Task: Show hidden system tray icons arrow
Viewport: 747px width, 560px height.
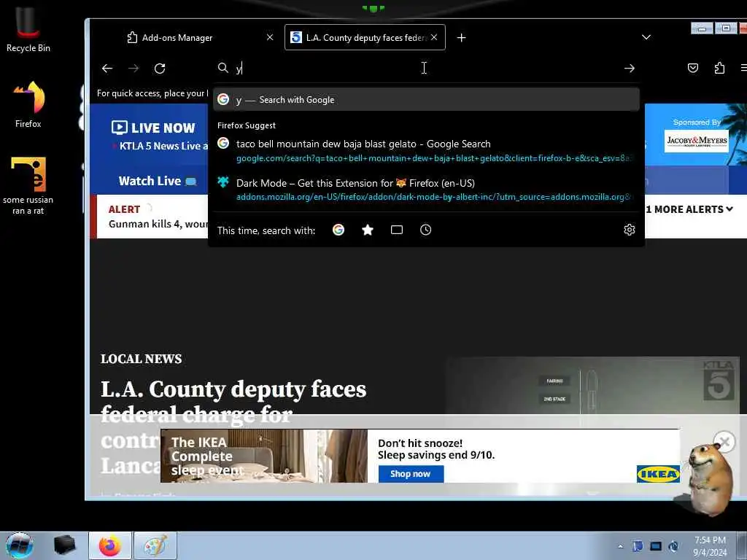Action: (x=620, y=546)
